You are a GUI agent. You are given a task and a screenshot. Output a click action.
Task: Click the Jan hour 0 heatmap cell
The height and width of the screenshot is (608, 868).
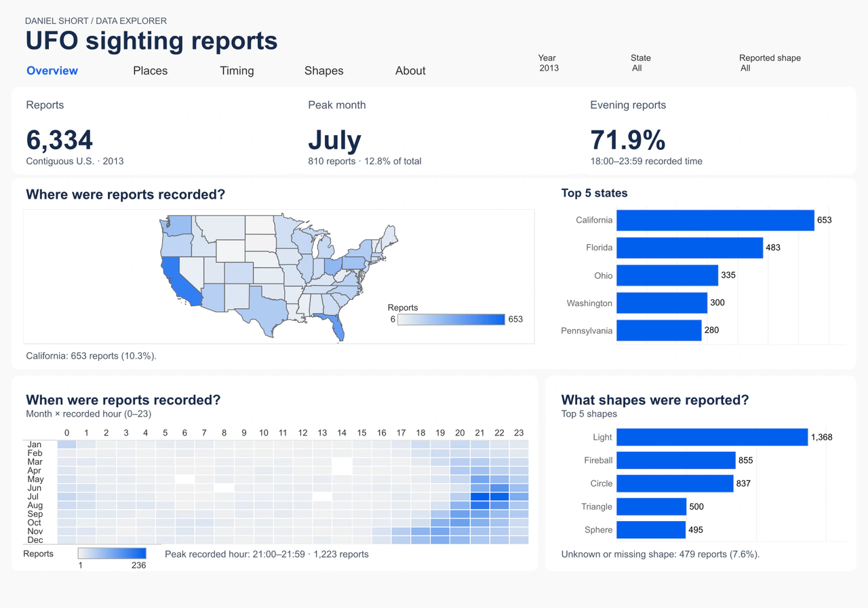[x=66, y=444]
